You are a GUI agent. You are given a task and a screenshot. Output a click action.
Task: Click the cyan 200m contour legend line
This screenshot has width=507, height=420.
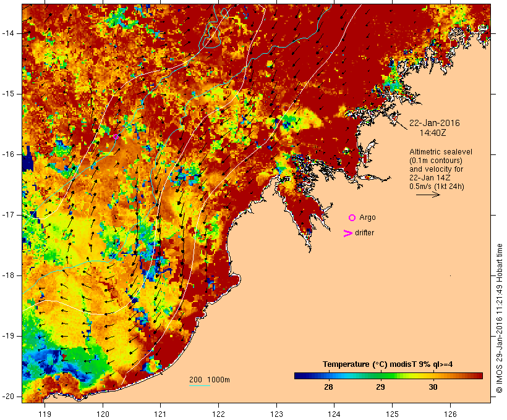[200, 385]
